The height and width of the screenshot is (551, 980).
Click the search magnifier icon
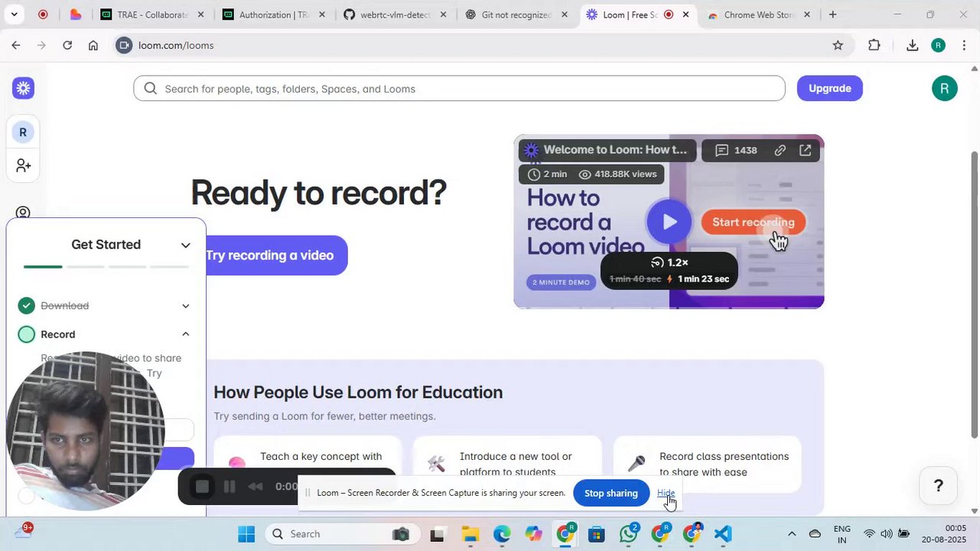(151, 89)
